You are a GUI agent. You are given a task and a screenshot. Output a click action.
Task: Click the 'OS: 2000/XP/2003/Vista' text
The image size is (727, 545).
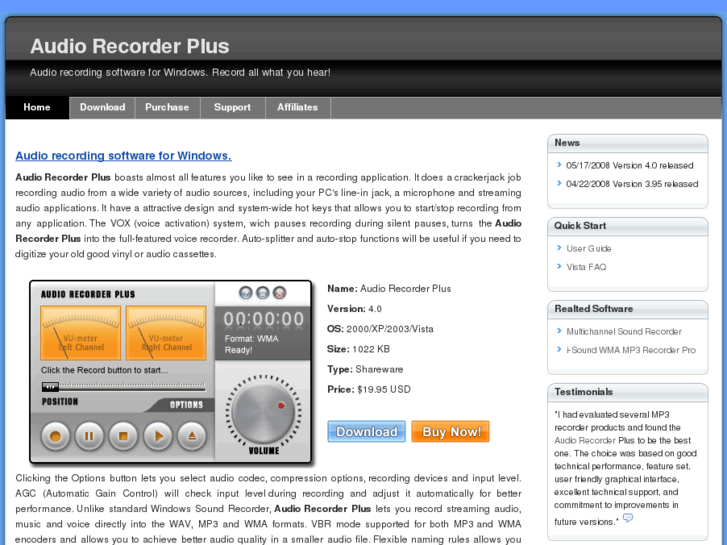tap(380, 329)
